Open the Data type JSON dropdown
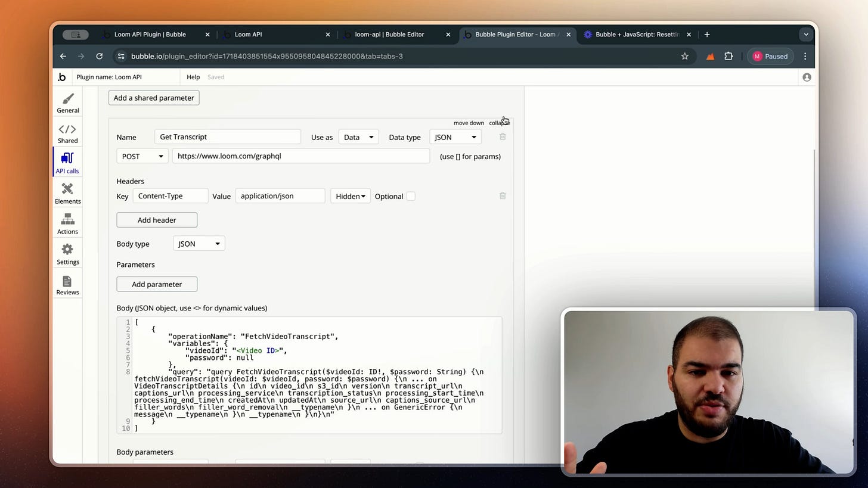The height and width of the screenshot is (488, 868). 455,137
